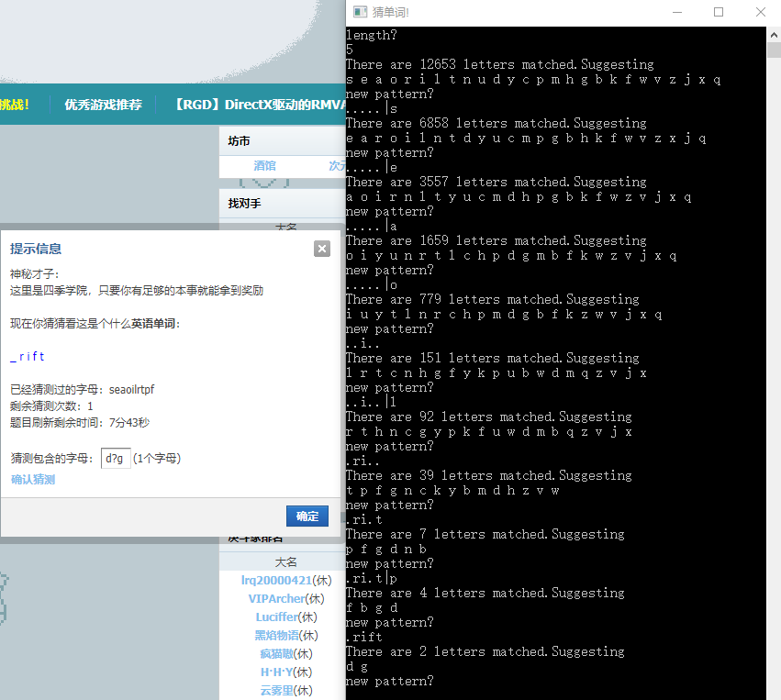Minimize the 猜单词! console window
The height and width of the screenshot is (700, 781).
point(677,12)
